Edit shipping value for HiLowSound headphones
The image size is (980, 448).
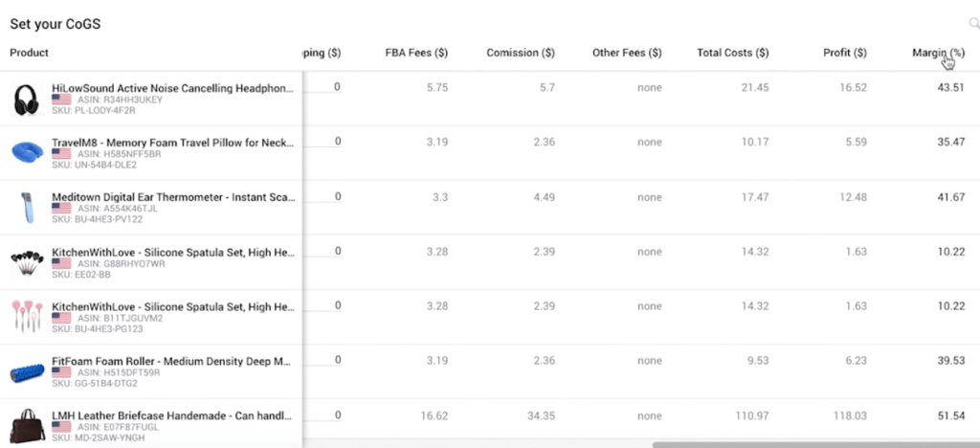click(323, 87)
